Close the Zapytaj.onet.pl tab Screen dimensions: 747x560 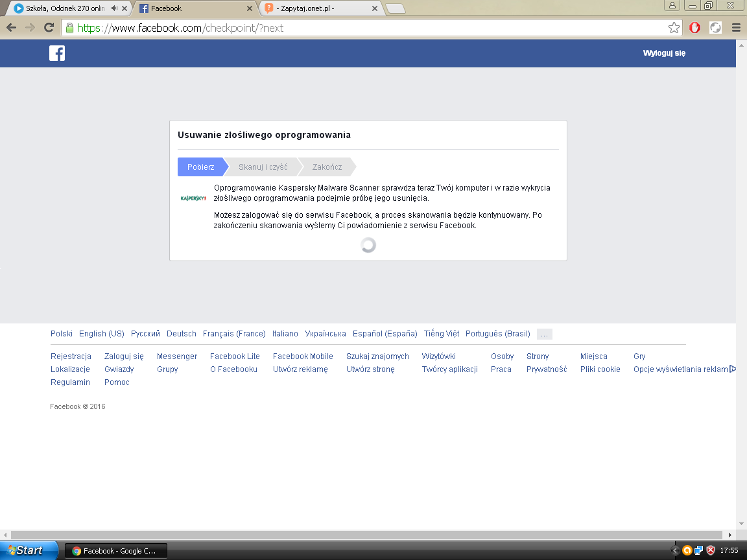373,9
